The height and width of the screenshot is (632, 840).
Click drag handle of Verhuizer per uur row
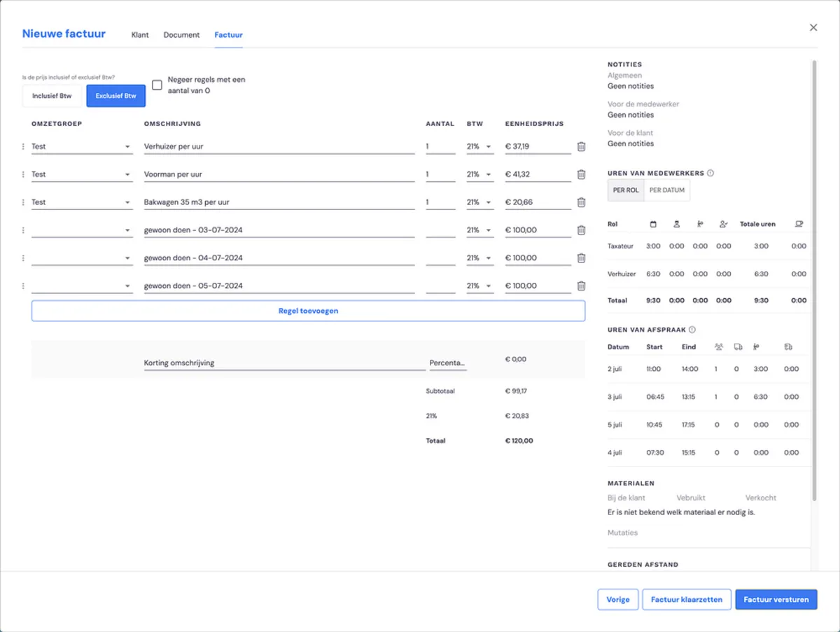tap(23, 147)
